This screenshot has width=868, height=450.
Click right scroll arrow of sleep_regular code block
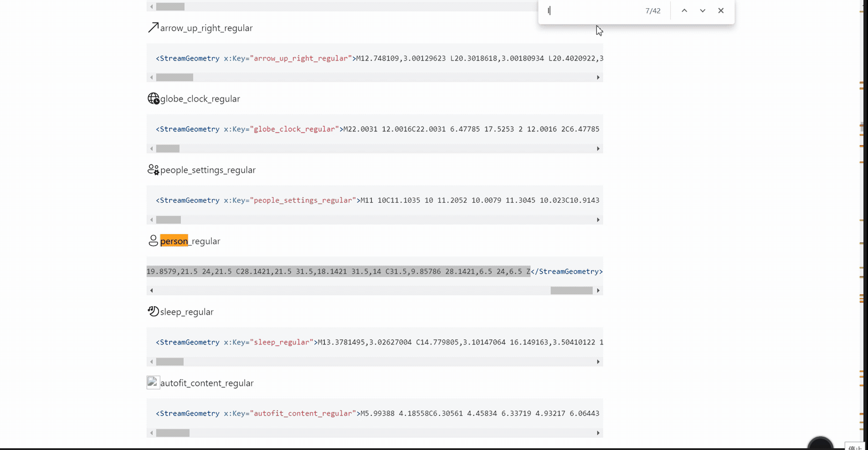[598, 362]
